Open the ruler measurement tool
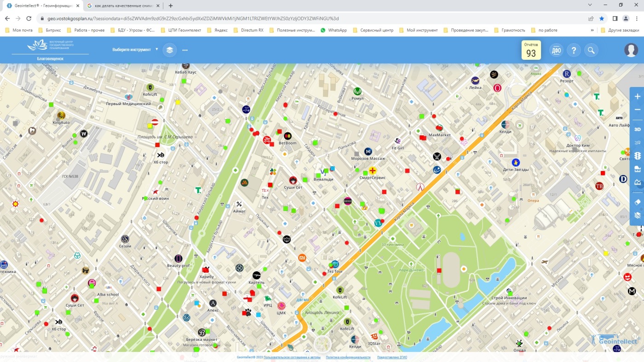Viewport: 644px width, 362px height. [637, 169]
